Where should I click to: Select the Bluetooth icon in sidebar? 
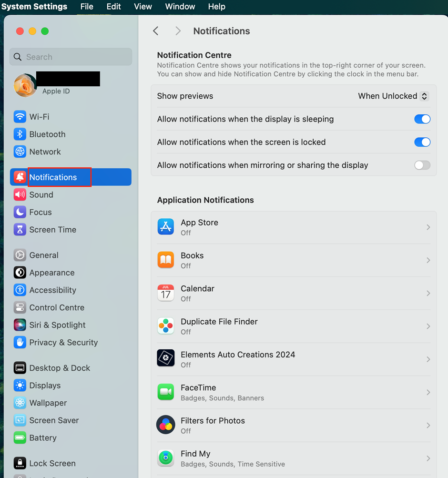click(20, 134)
